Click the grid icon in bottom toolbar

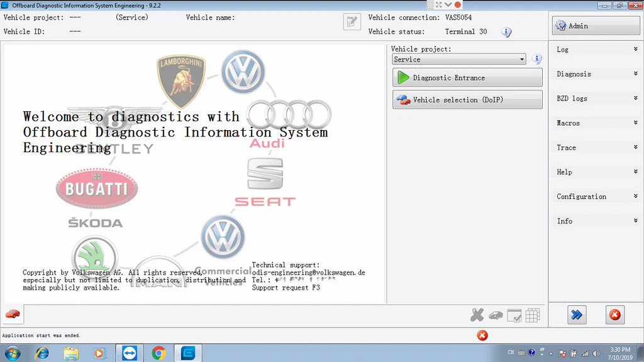[x=533, y=315]
